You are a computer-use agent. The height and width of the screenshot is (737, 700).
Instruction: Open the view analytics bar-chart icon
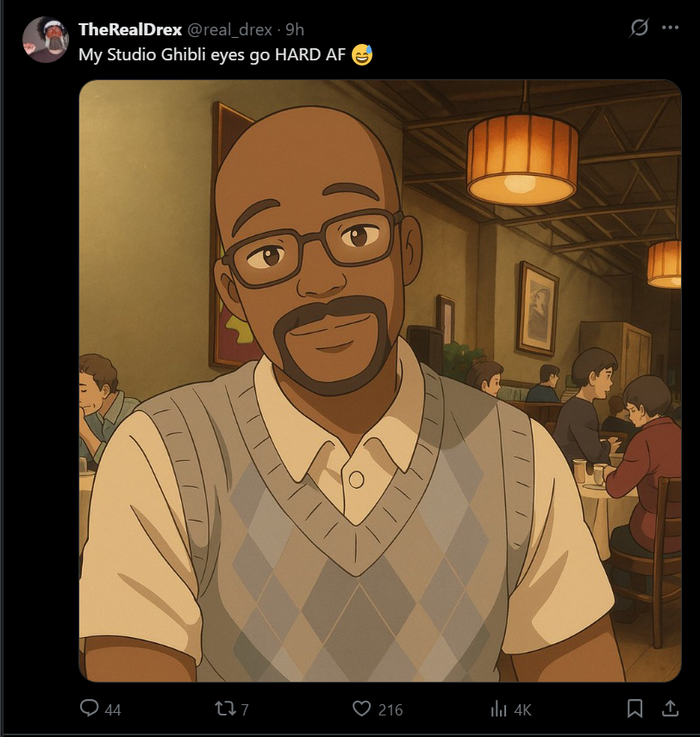point(499,709)
